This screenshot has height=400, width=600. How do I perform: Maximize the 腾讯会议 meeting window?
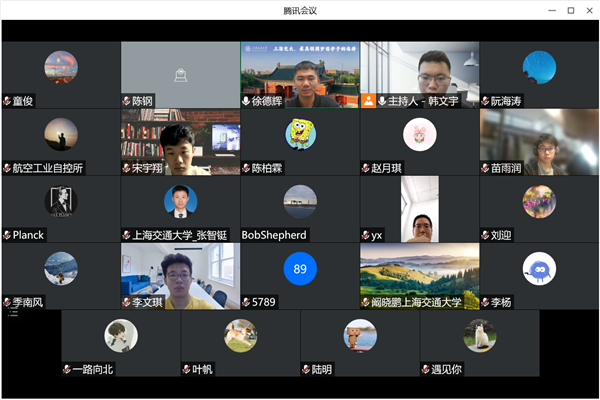571,10
